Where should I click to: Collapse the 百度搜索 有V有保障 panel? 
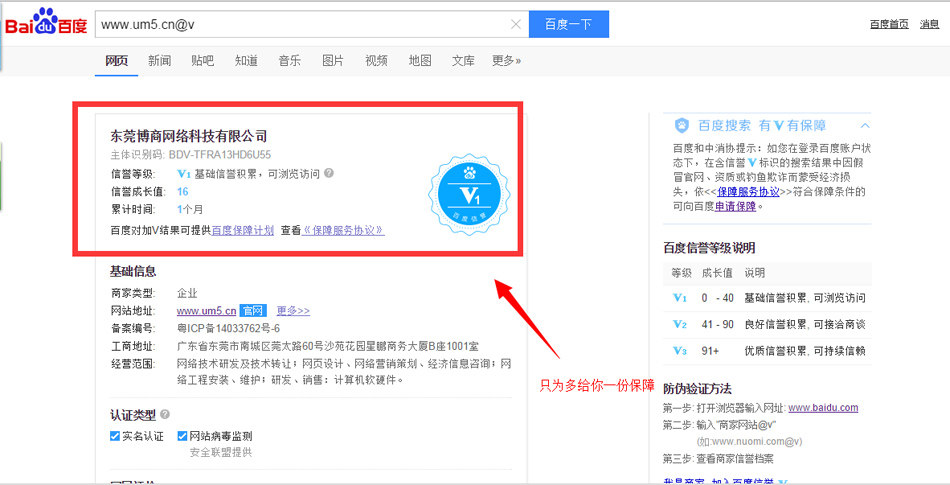tap(864, 126)
